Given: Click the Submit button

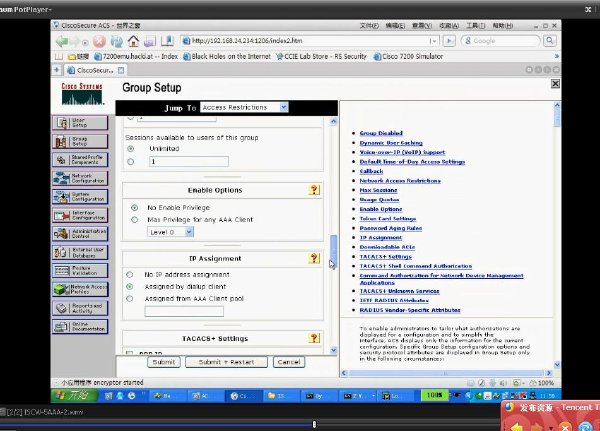Looking at the screenshot, I should tap(164, 362).
